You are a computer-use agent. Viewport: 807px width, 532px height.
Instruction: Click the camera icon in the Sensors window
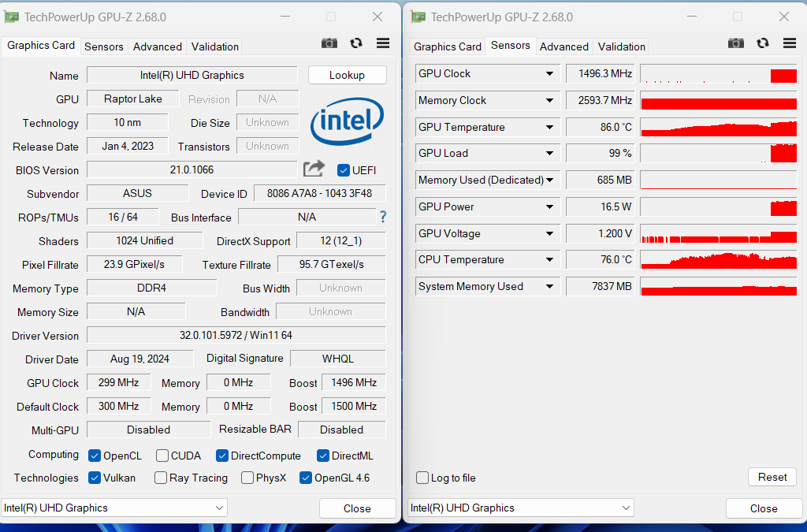pyautogui.click(x=736, y=43)
